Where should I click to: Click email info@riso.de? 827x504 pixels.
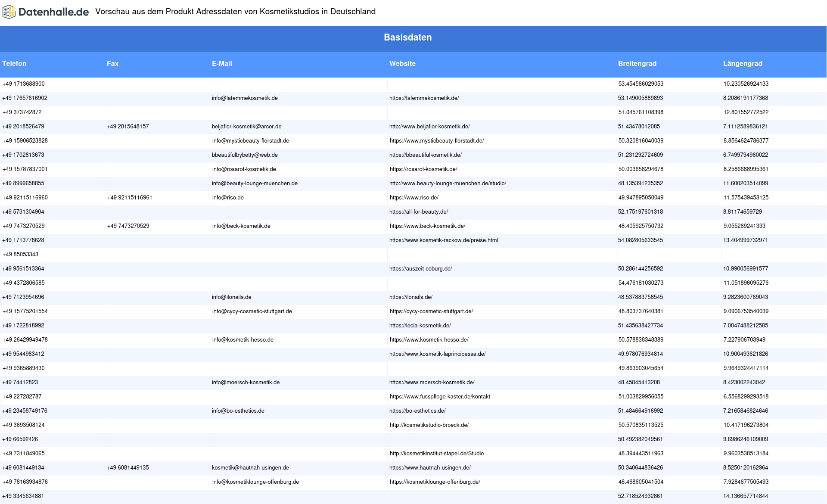pos(228,198)
